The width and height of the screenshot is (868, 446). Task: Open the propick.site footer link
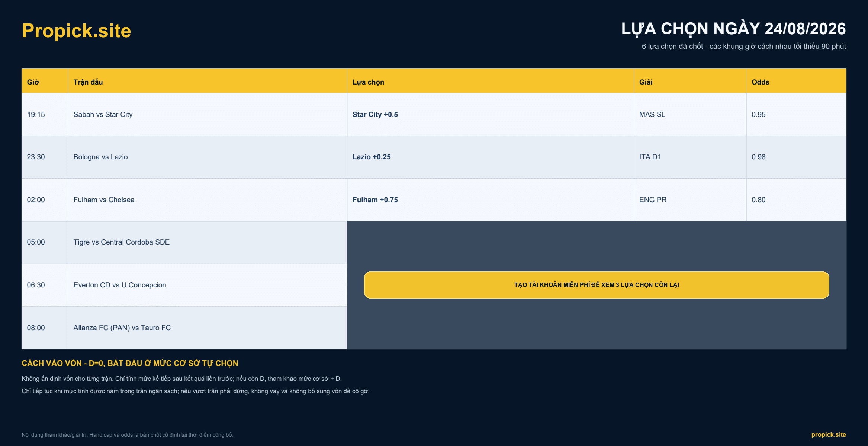829,434
